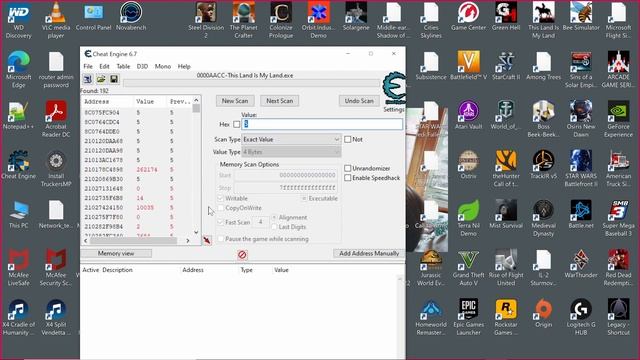The image size is (640, 360).
Task: Click the Fast Scan alignment number field
Action: pos(260,222)
